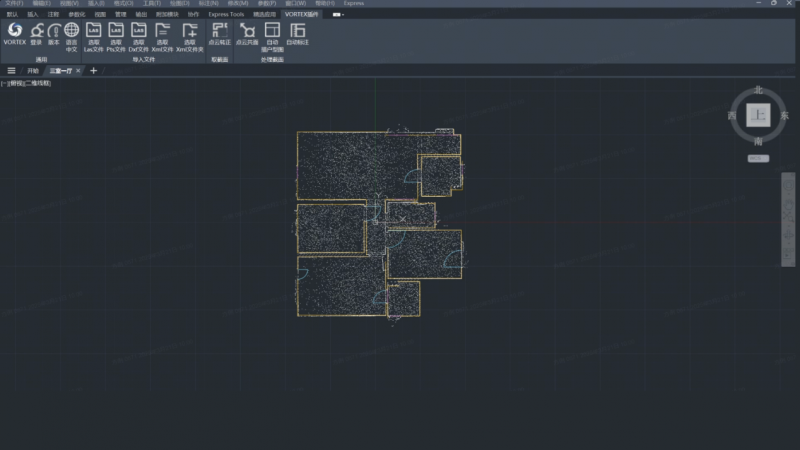
Task: Switch to the 参数化 ribbon tab
Action: pos(77,14)
